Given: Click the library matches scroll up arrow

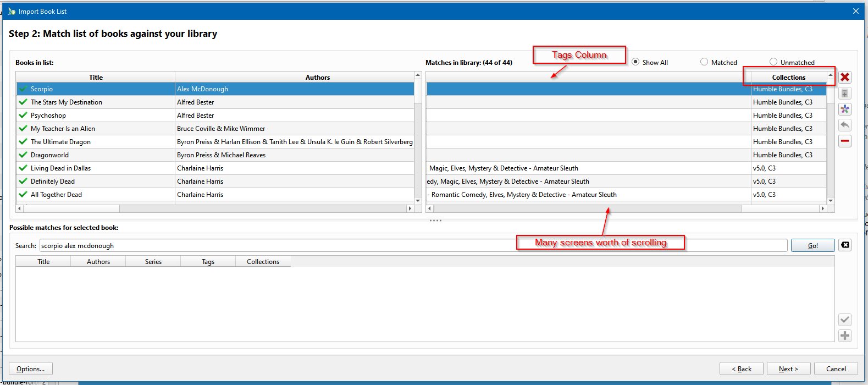Looking at the screenshot, I should pos(831,75).
